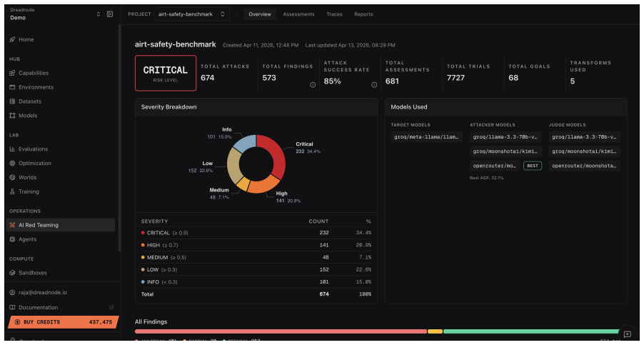Open the airt-safety-benchmark project dropdown
Viewport: 644px width, 345px height.
click(x=192, y=14)
